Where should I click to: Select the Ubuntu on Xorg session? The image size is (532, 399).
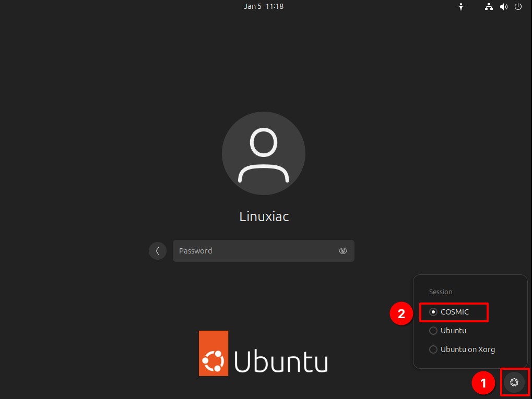point(467,349)
